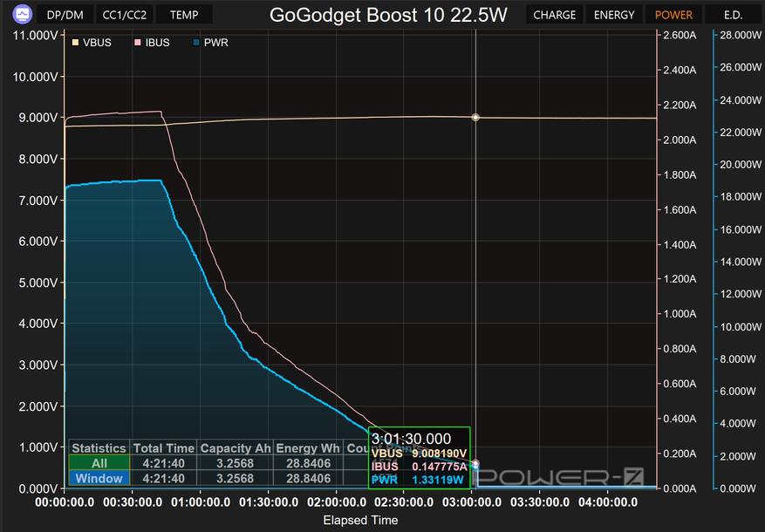Viewport: 765px width, 532px height.
Task: Open the CHARGE tab
Action: pyautogui.click(x=554, y=15)
